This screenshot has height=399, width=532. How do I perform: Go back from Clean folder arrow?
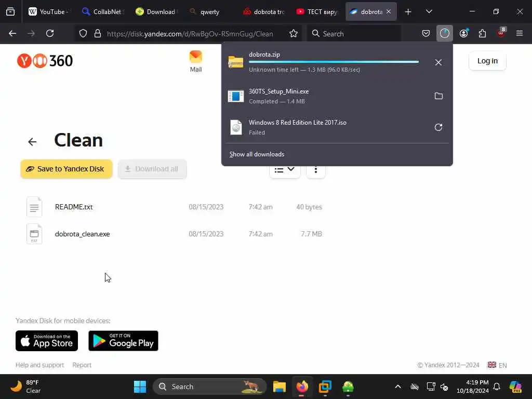(32, 141)
